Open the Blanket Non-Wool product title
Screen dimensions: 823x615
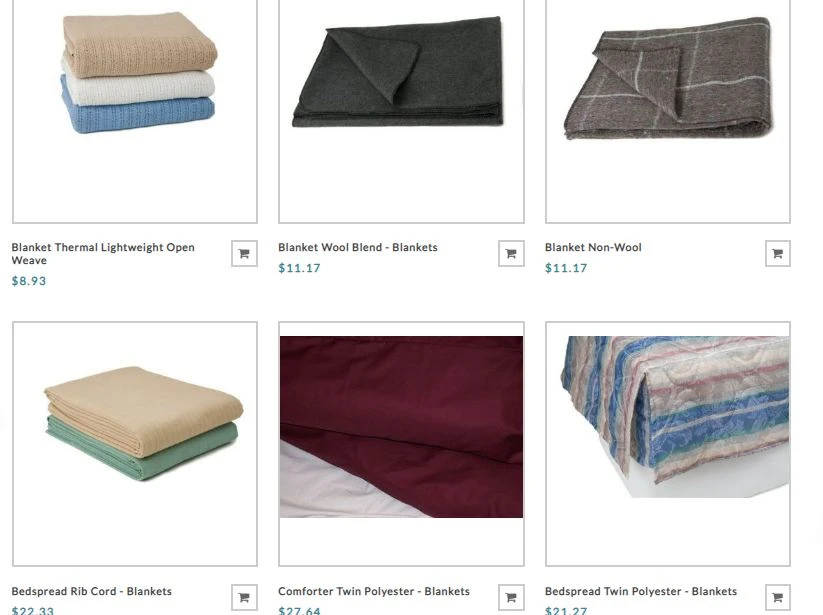coord(593,247)
